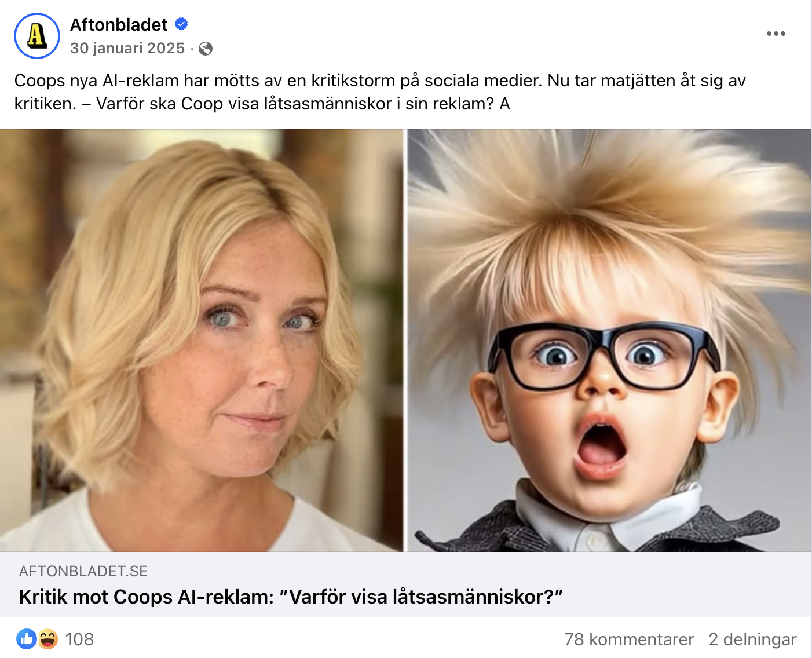Open the post timestamp 30 januari 2025
This screenshot has width=812, height=658.
[127, 48]
